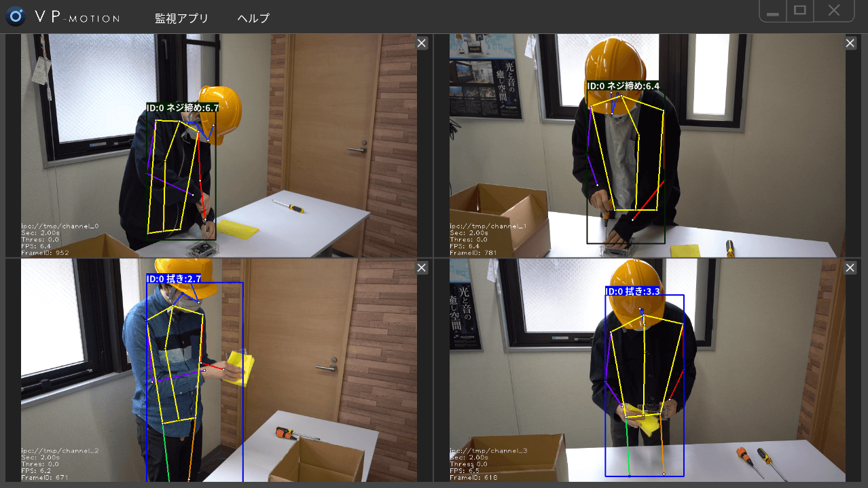868x488 pixels.
Task: Close the channel_3 camera panel
Action: pyautogui.click(x=850, y=268)
